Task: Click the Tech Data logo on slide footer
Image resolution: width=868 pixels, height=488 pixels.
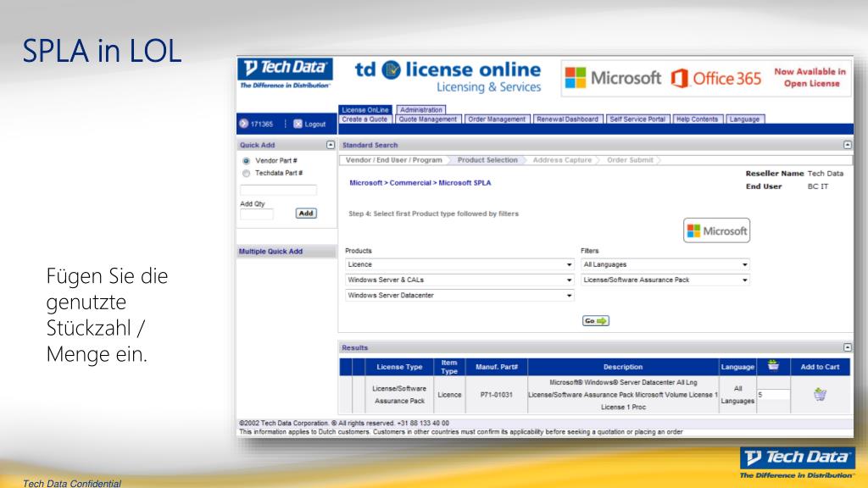Action: pos(797,463)
